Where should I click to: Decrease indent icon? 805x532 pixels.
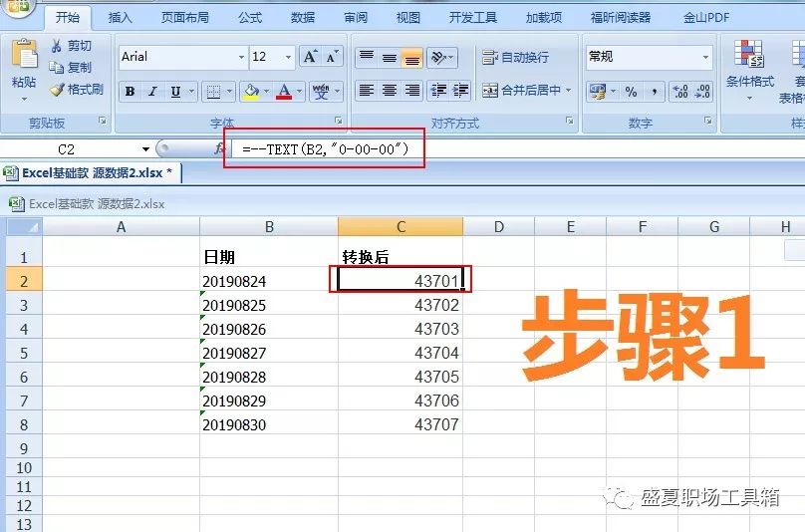click(438, 91)
